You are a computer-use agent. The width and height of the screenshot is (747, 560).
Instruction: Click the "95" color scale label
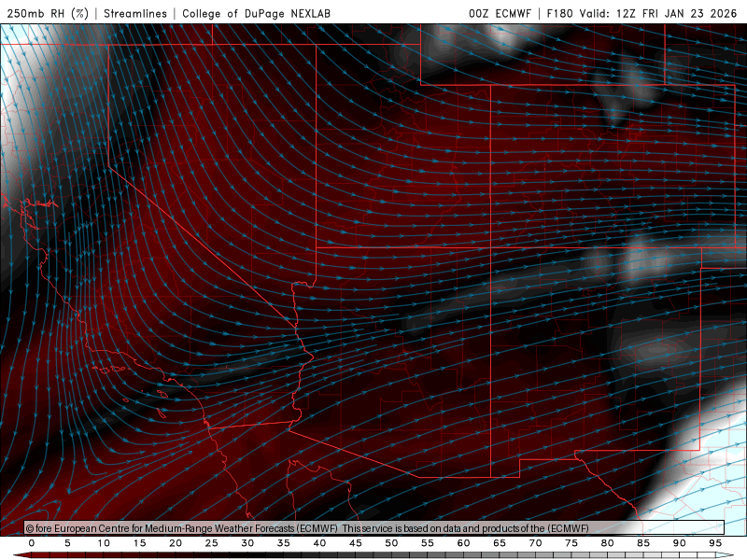(x=714, y=543)
